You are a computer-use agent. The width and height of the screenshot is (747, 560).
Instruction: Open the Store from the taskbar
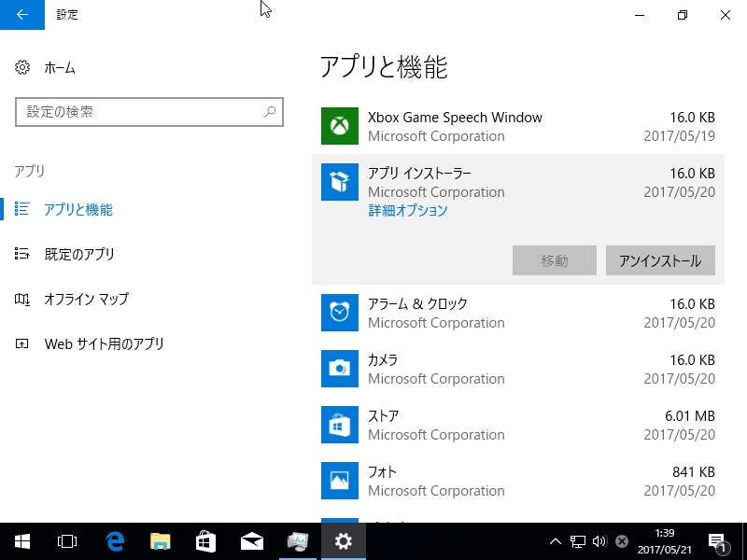coord(205,541)
